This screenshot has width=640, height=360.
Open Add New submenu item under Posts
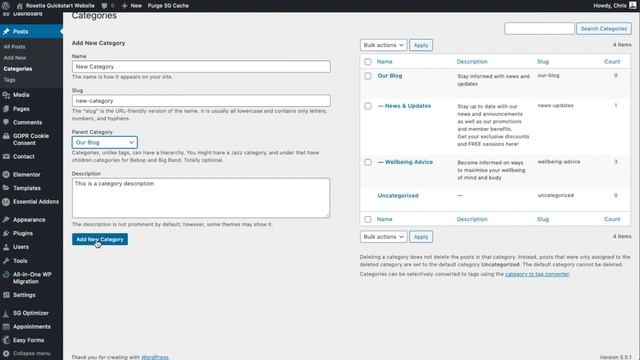(x=15, y=58)
